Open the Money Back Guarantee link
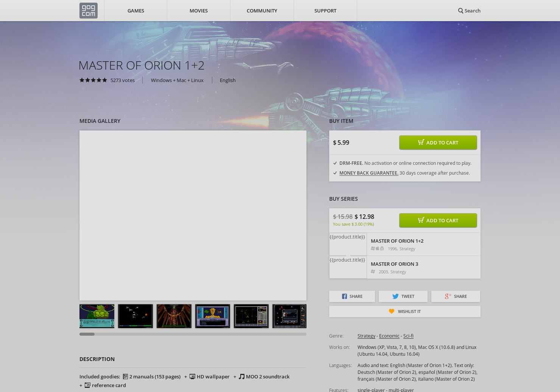The height and width of the screenshot is (392, 560). click(369, 173)
